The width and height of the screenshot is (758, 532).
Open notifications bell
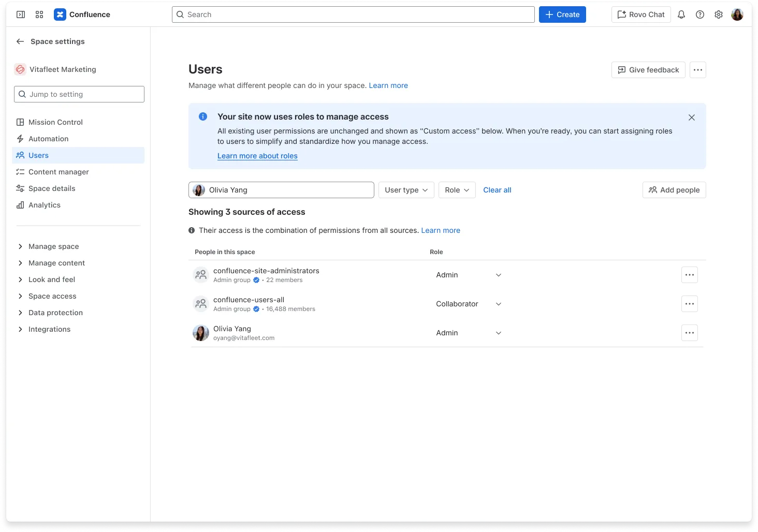click(x=681, y=14)
